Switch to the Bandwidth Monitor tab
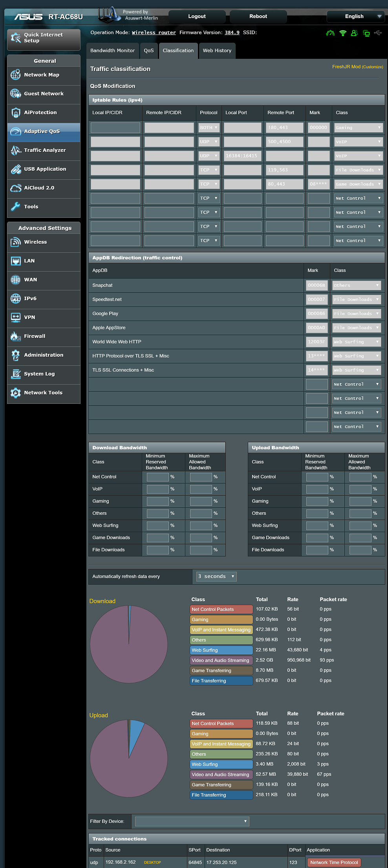The image size is (388, 868). pos(112,51)
